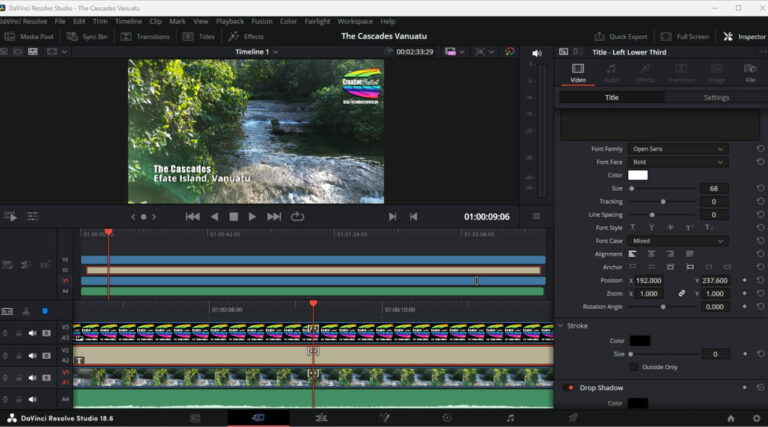The height and width of the screenshot is (427, 768).
Task: Toggle loop playback
Action: tap(297, 216)
